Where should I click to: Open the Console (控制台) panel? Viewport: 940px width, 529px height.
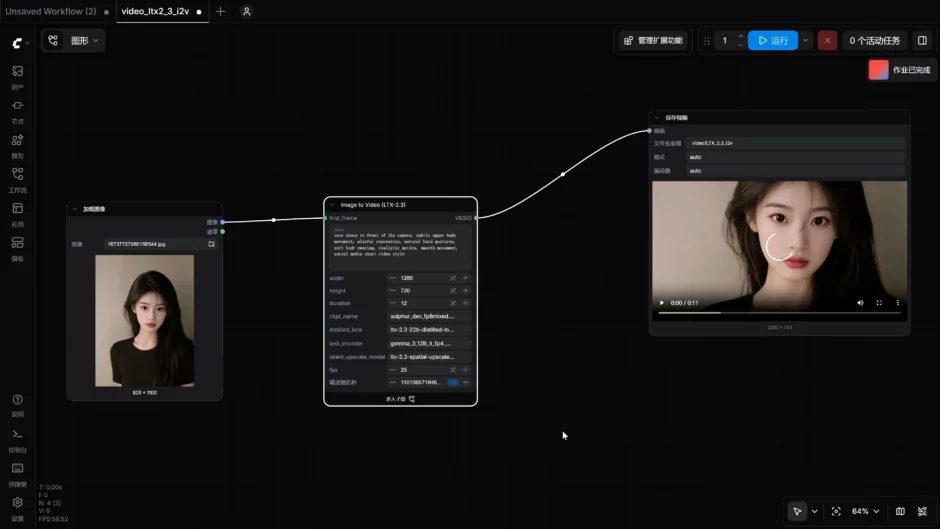pyautogui.click(x=17, y=440)
